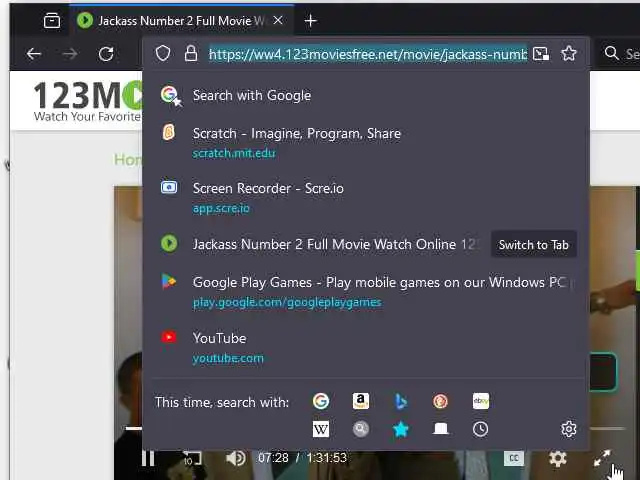This screenshot has height=480, width=640.
Task: Search history with the clock icon
Action: pos(480,429)
